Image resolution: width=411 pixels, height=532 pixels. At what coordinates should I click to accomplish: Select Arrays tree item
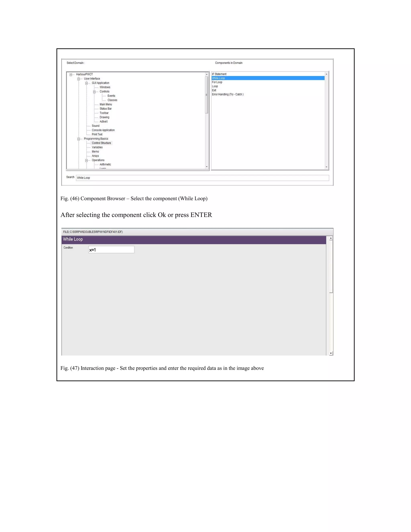click(x=95, y=156)
